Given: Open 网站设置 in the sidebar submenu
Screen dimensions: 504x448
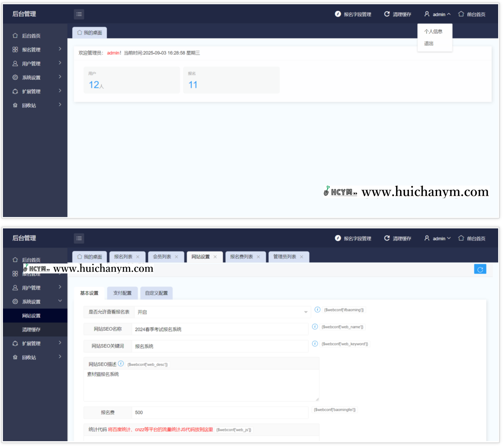Looking at the screenshot, I should 32,316.
